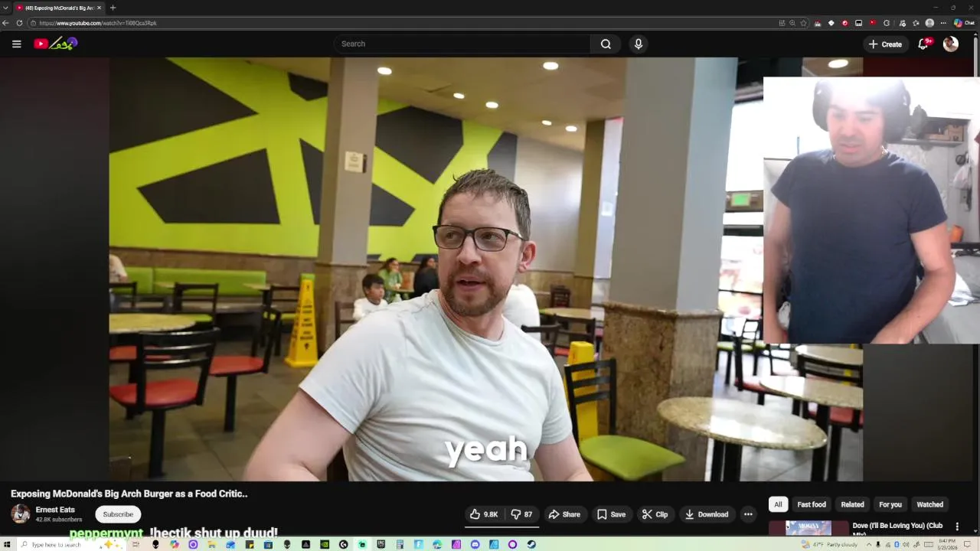
Task: Click the browser address bar URL
Action: tap(98, 23)
